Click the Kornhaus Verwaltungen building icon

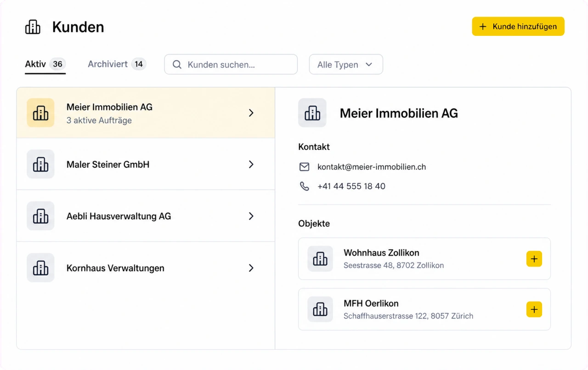(40, 268)
